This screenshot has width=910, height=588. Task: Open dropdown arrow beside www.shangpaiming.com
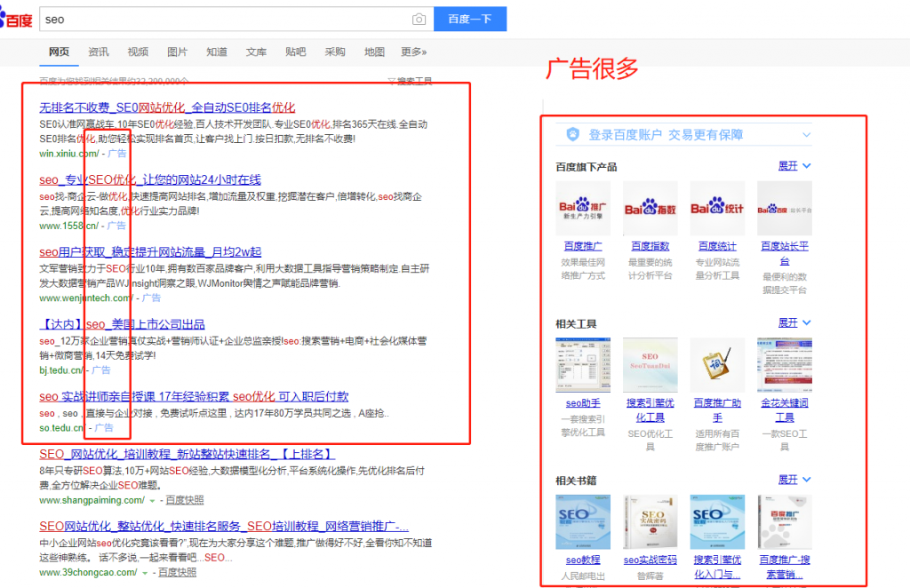click(152, 501)
